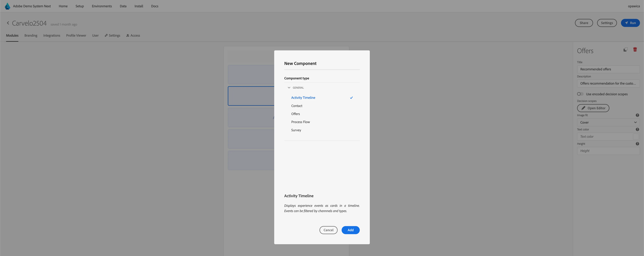644x256 pixels.
Task: Switch to the User tab
Action: (95, 35)
